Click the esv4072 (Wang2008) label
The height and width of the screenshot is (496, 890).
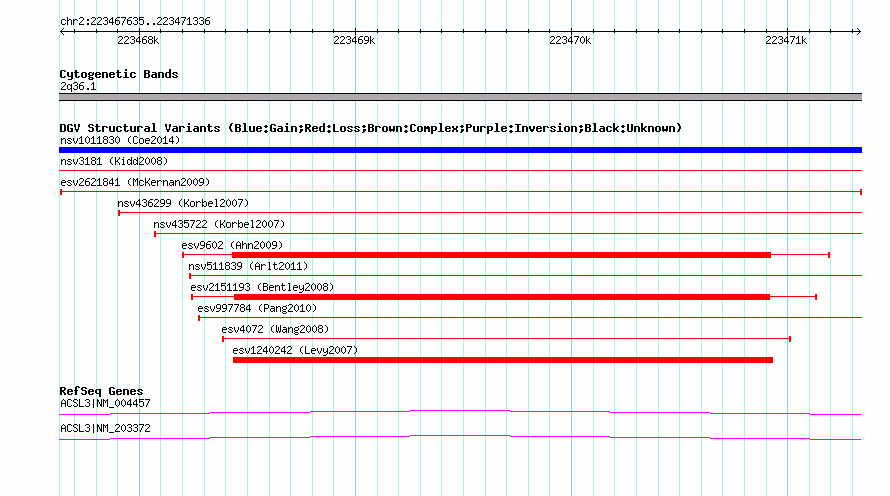275,329
